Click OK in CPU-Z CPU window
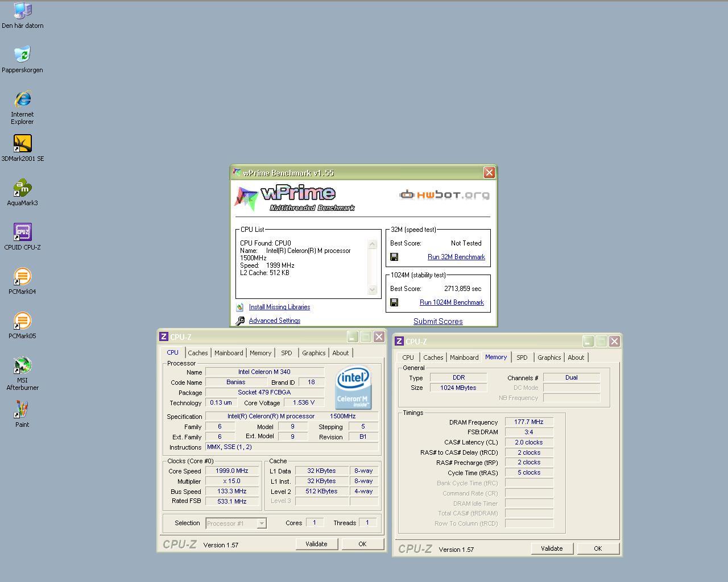The image size is (728, 582). 362,544
